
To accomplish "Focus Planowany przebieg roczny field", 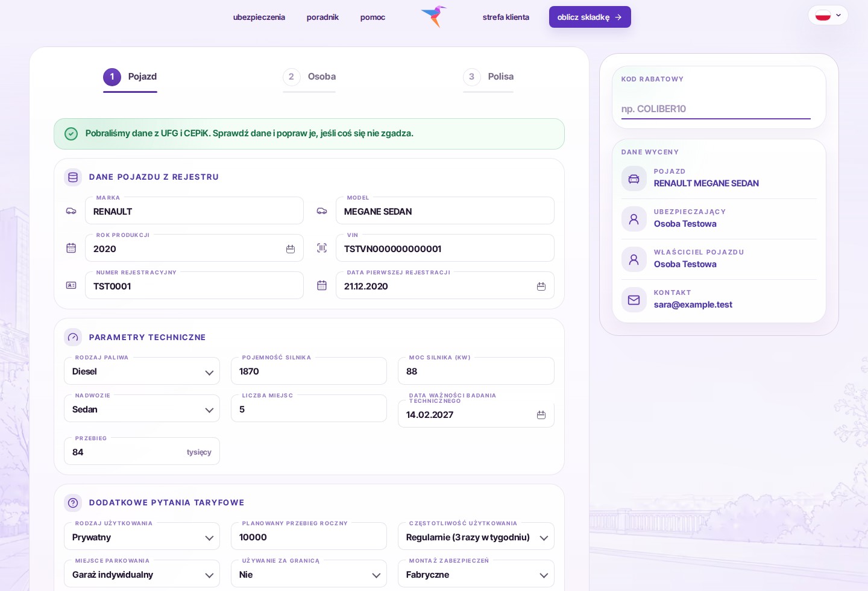I will pos(309,537).
